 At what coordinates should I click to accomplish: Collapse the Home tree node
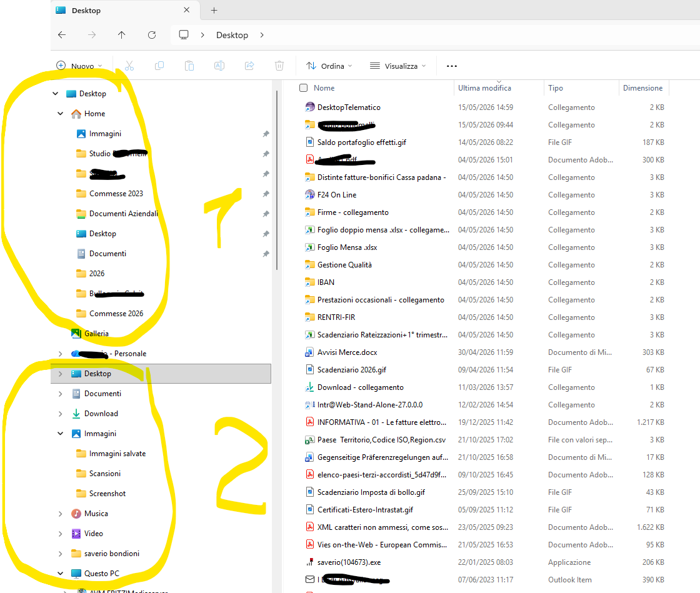60,114
